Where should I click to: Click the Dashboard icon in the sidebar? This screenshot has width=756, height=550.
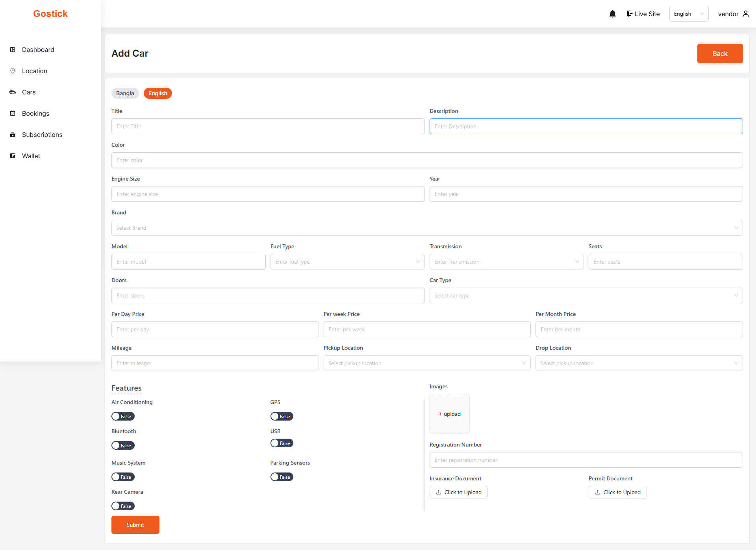point(13,50)
